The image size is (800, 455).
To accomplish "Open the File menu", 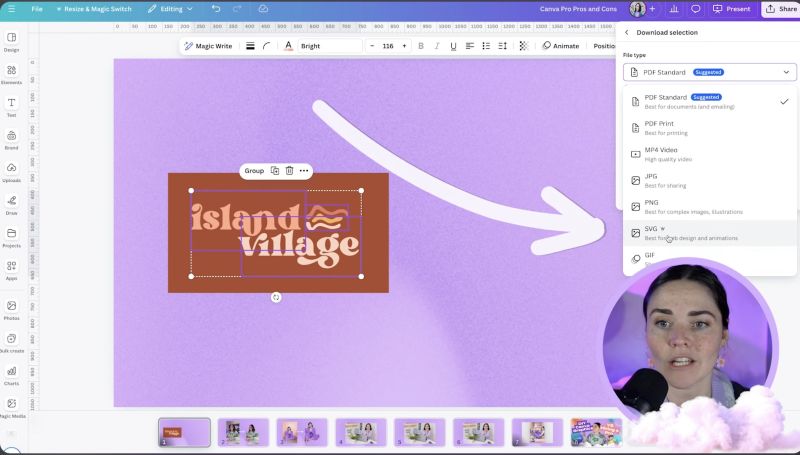I will [x=37, y=9].
